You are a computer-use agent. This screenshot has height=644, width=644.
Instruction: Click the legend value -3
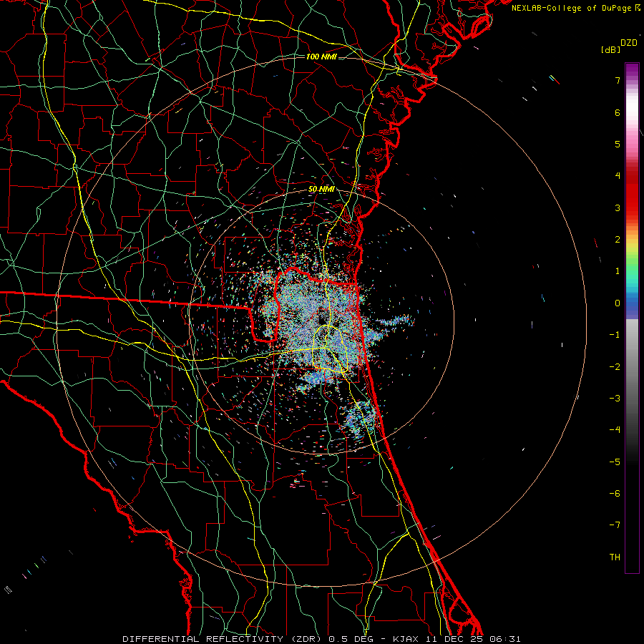pos(615,399)
